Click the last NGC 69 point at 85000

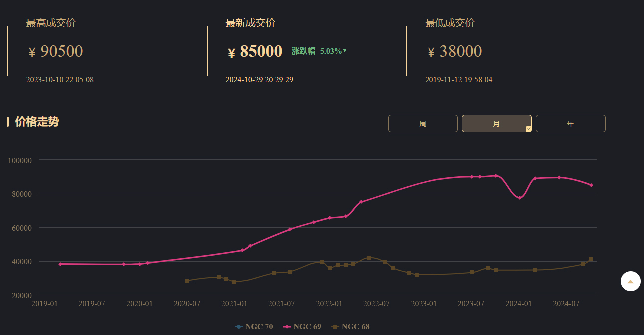pos(591,185)
